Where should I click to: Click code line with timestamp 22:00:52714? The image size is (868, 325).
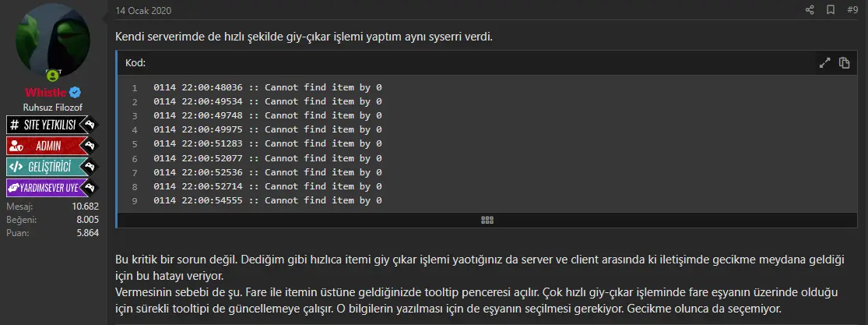point(268,186)
